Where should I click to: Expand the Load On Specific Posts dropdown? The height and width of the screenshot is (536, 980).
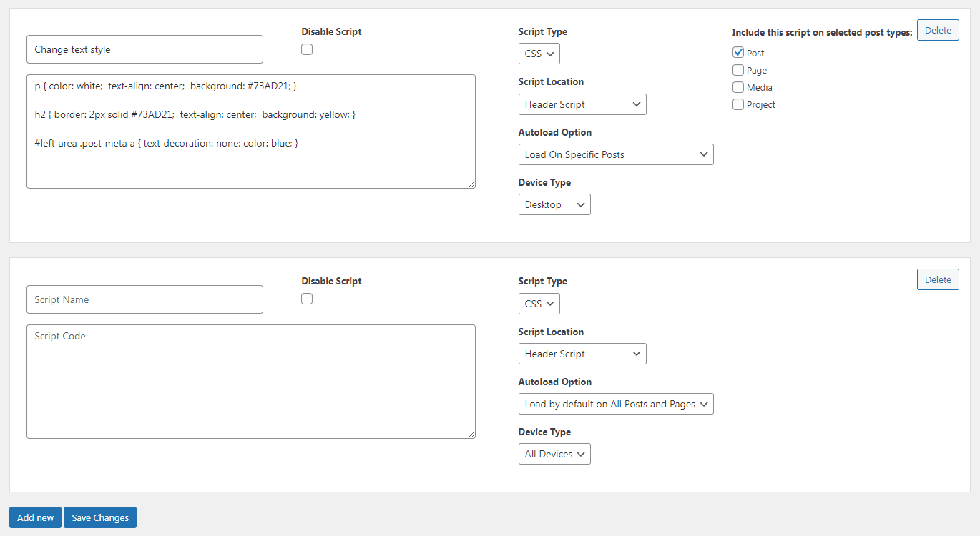click(x=615, y=154)
